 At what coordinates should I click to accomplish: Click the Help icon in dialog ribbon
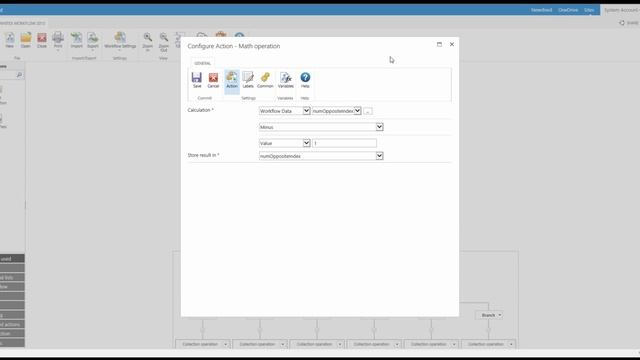(x=305, y=80)
